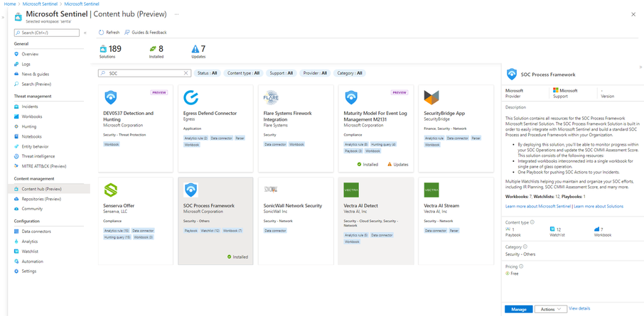Click the Manage button
644x316 pixels.
[519, 309]
